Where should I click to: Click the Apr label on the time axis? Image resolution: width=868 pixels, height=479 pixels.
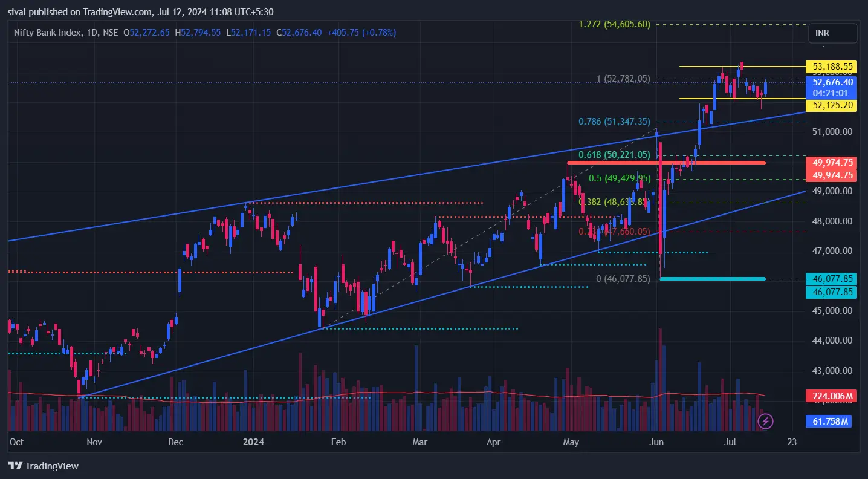[x=494, y=442]
